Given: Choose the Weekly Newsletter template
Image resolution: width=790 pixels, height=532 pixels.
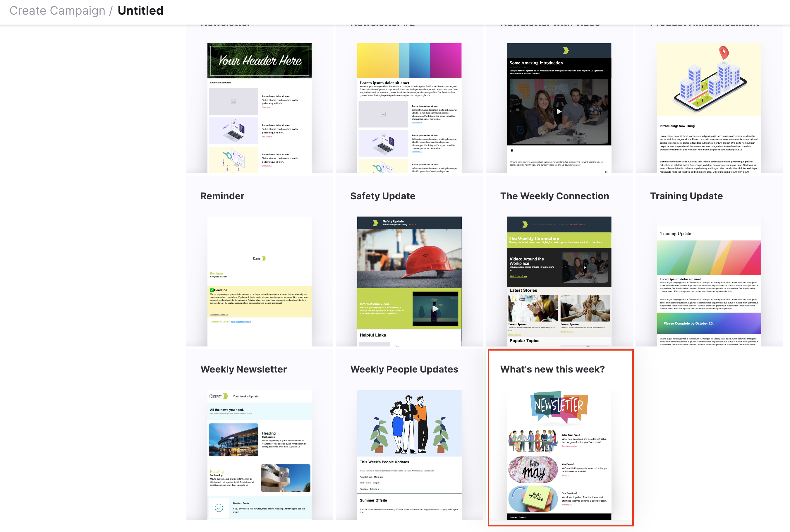Looking at the screenshot, I should [260, 435].
